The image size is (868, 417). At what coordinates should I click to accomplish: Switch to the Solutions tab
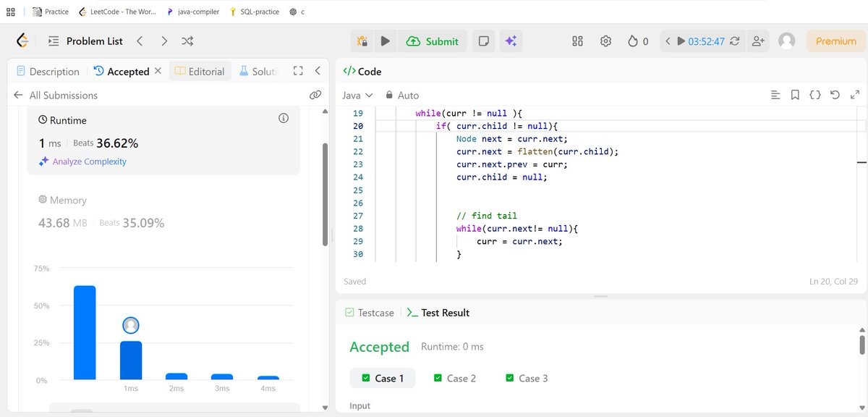tap(258, 72)
